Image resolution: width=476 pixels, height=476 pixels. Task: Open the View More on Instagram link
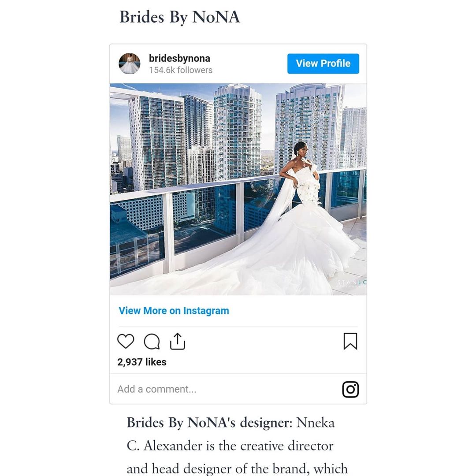tap(174, 311)
